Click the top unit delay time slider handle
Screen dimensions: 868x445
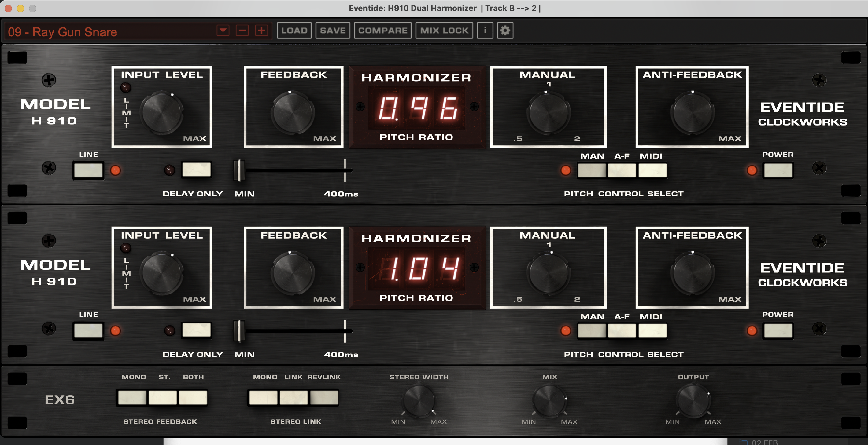(x=239, y=170)
